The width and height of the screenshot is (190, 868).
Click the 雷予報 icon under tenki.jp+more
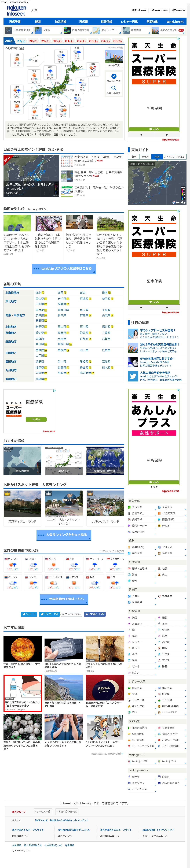pyautogui.click(x=129, y=777)
